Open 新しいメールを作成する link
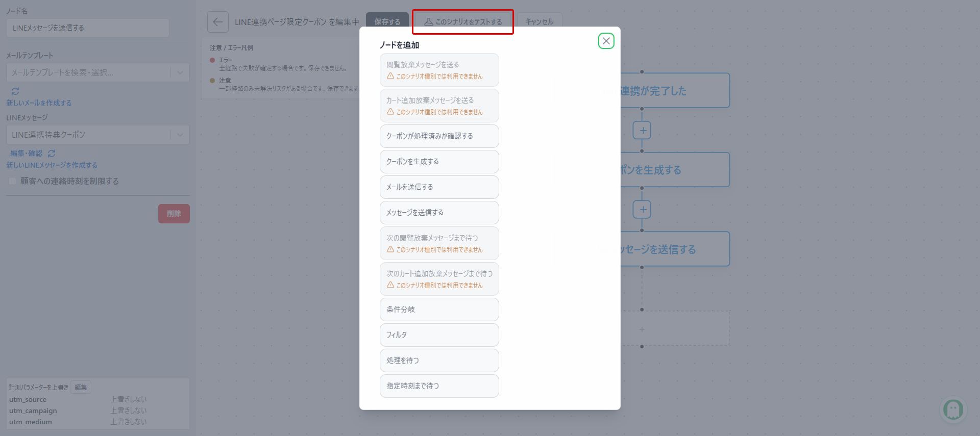The height and width of the screenshot is (436, 980). point(39,103)
